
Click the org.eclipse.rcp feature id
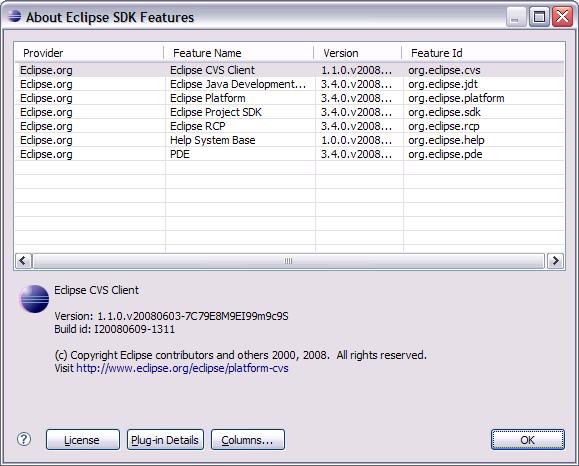coord(443,126)
